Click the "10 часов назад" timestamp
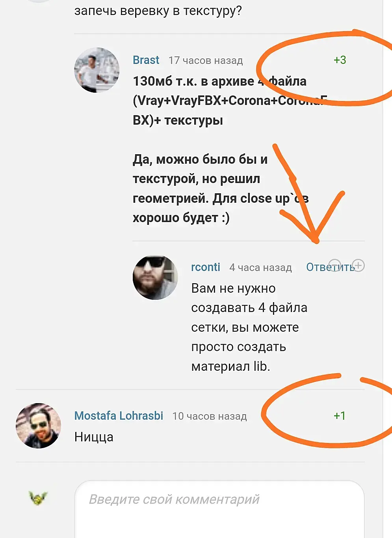The height and width of the screenshot is (538, 392). click(210, 416)
